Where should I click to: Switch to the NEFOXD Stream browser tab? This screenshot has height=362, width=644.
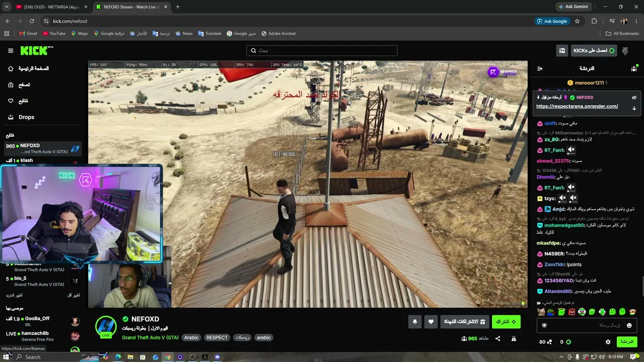coord(131,7)
